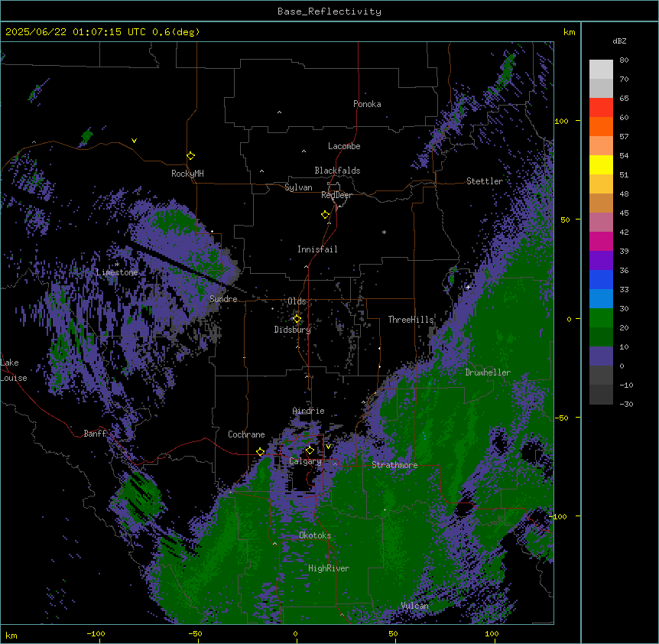This screenshot has height=644, width=659.
Task: Click the Blackfalds city label
Action: [x=337, y=171]
